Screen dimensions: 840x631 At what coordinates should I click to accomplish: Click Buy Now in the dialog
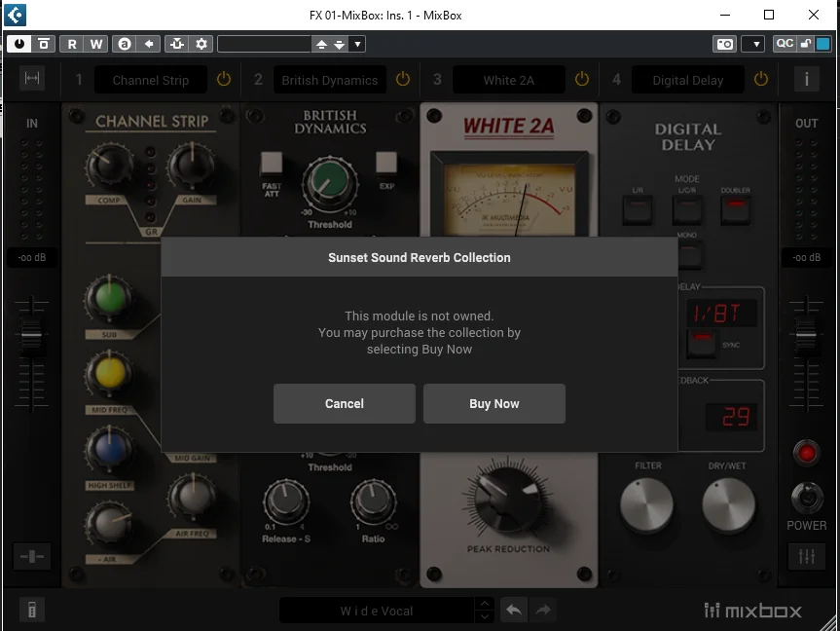pos(494,404)
